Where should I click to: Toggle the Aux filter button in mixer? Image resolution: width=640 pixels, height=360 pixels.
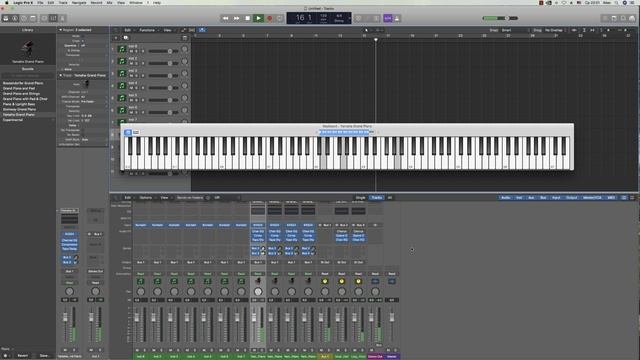click(531, 198)
